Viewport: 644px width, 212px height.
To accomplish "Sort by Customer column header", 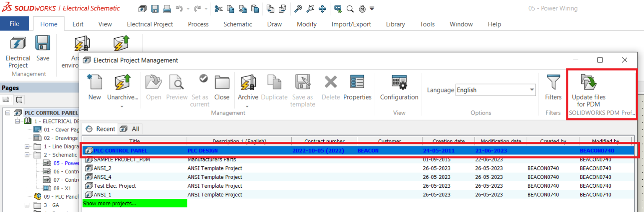I will (x=389, y=141).
